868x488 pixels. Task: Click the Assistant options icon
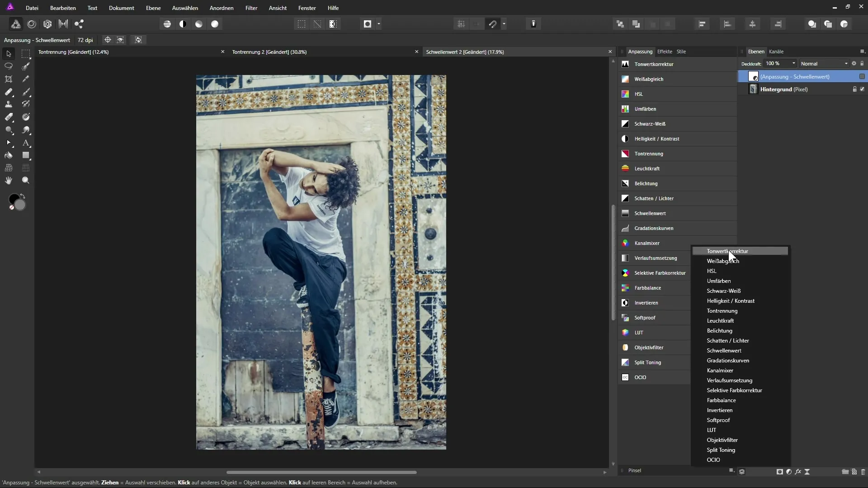[x=533, y=24]
